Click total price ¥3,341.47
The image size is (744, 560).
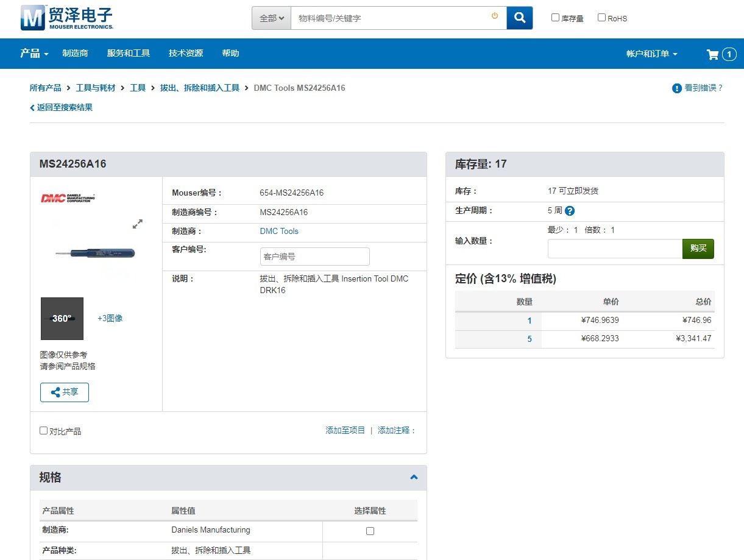[x=693, y=339]
